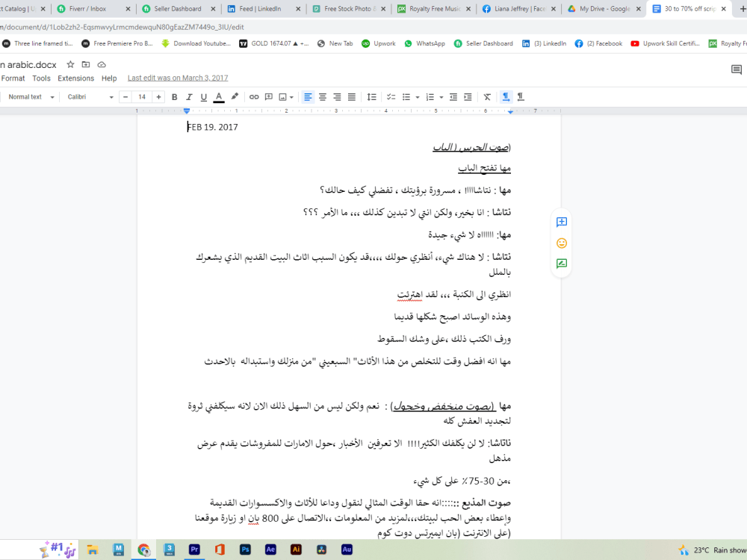Justify the text
Image resolution: width=747 pixels, height=560 pixels.
pos(352,97)
